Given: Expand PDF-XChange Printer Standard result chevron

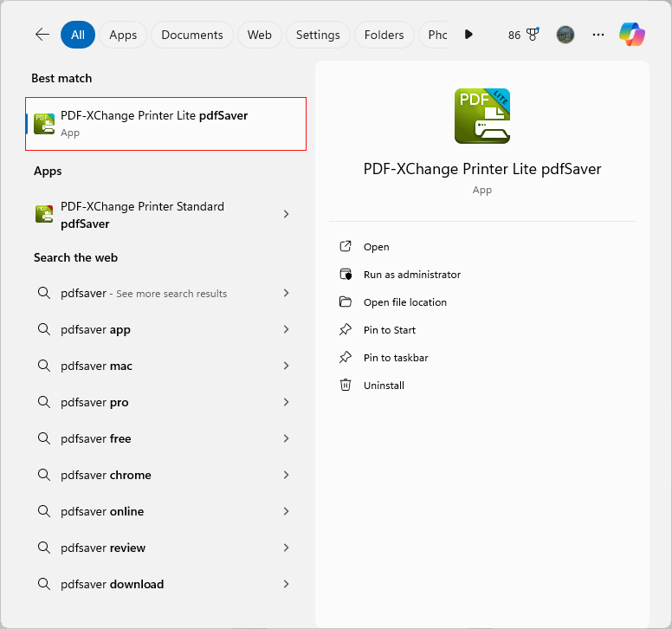Looking at the screenshot, I should tap(287, 214).
